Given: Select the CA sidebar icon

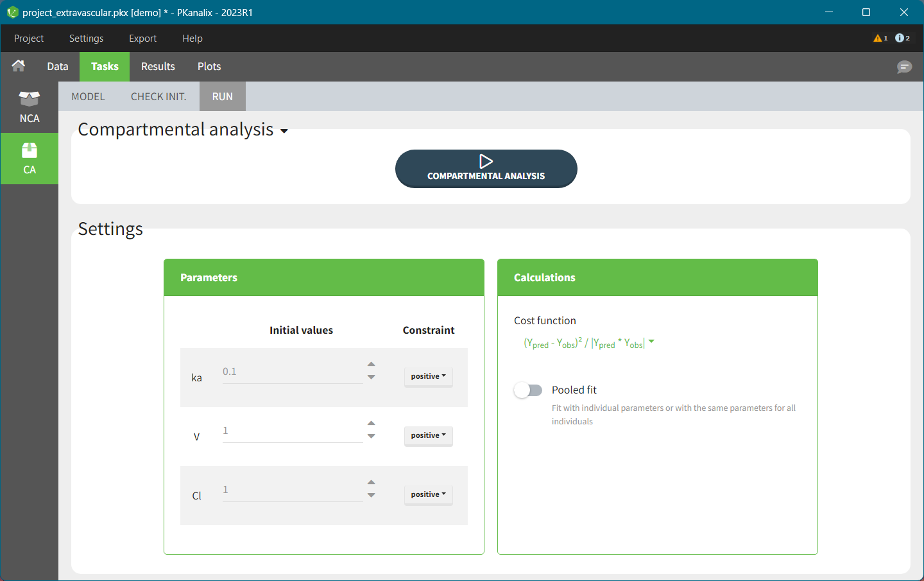Looking at the screenshot, I should coord(30,159).
